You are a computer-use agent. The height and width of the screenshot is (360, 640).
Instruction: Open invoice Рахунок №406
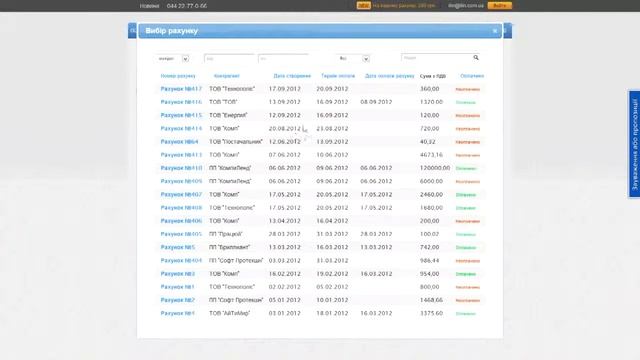coord(181,221)
